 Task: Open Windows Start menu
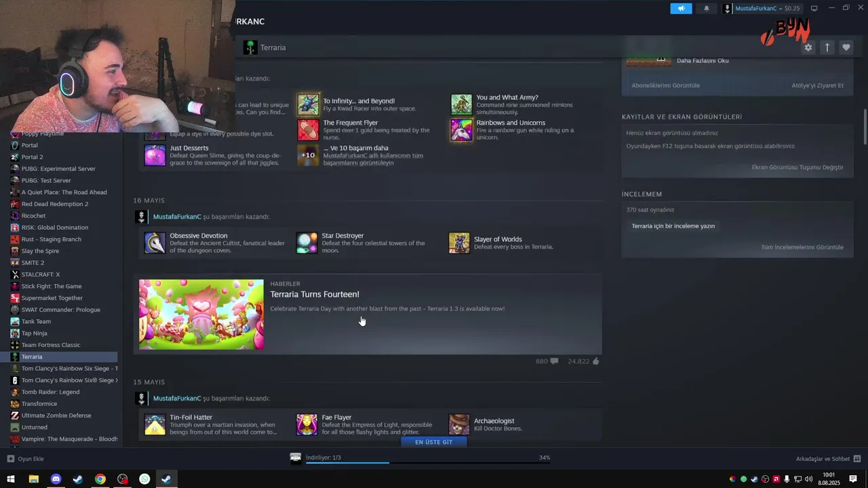point(11,479)
